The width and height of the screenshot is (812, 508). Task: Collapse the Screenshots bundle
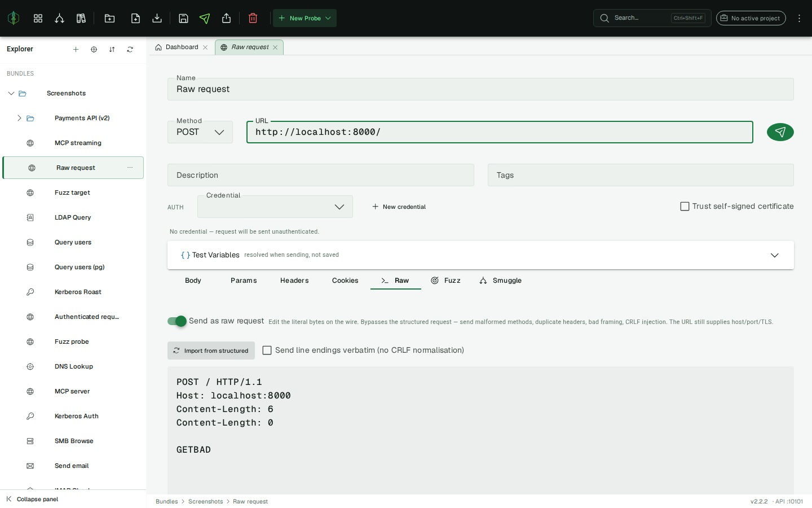pos(11,93)
